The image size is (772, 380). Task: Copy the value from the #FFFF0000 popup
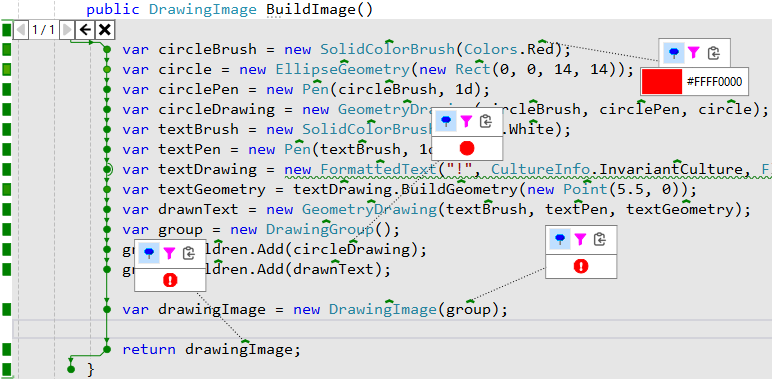[x=713, y=53]
